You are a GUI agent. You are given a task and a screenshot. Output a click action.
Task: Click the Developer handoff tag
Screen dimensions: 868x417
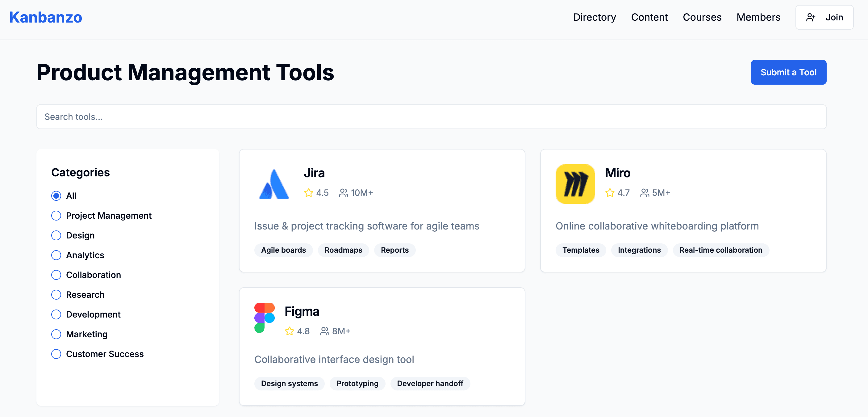[x=430, y=384]
